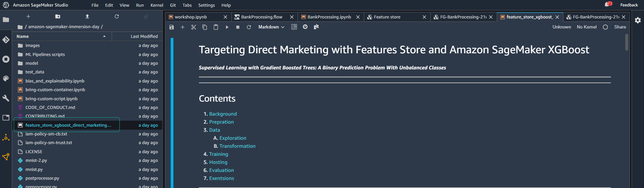Viewport: 644px width, 188px height.
Task: Click the New Launcher plus icon
Action: [x=28, y=16]
